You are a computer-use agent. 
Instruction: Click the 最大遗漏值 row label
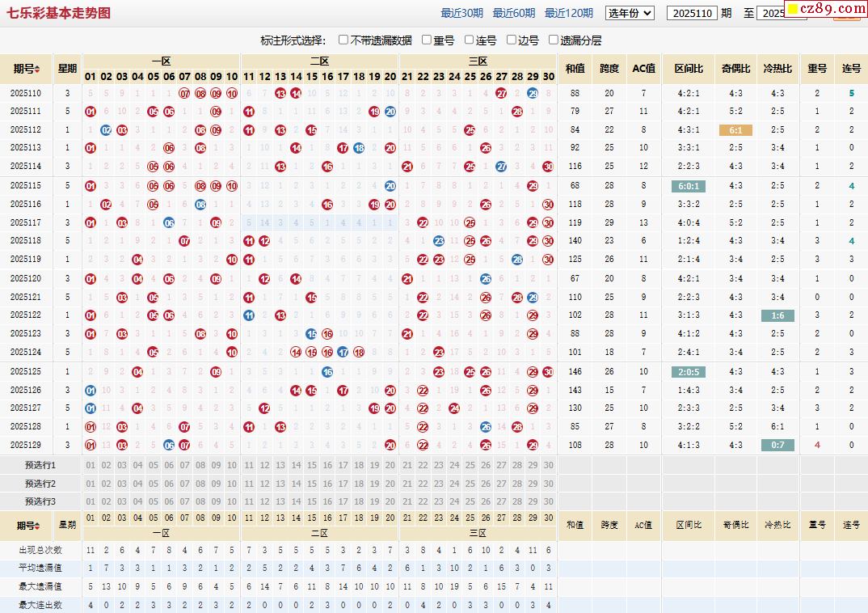[x=40, y=586]
